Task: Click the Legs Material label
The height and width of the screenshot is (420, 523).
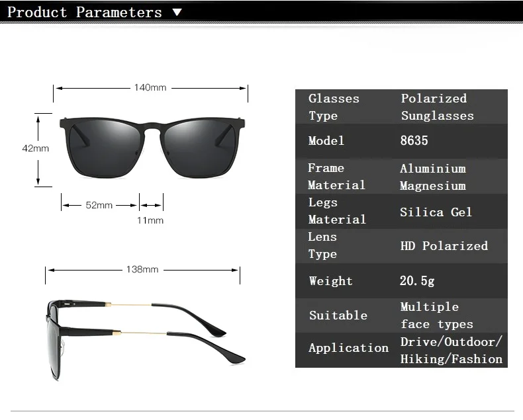Action: (337, 211)
